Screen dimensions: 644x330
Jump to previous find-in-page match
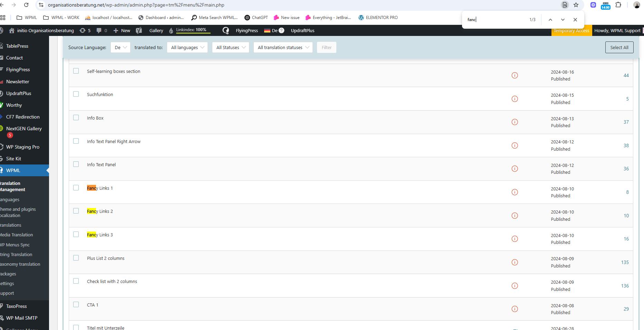coord(550,20)
